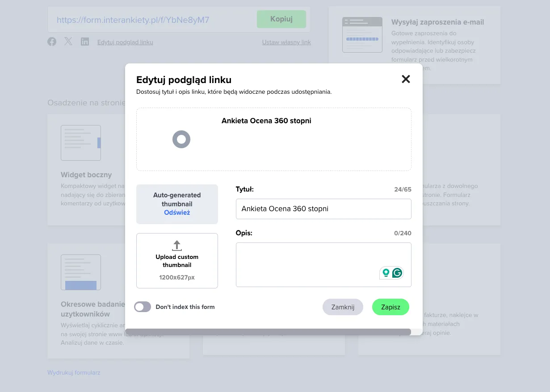This screenshot has width=550, height=392.
Task: Open the Ustaw własny link option
Action: click(x=286, y=42)
